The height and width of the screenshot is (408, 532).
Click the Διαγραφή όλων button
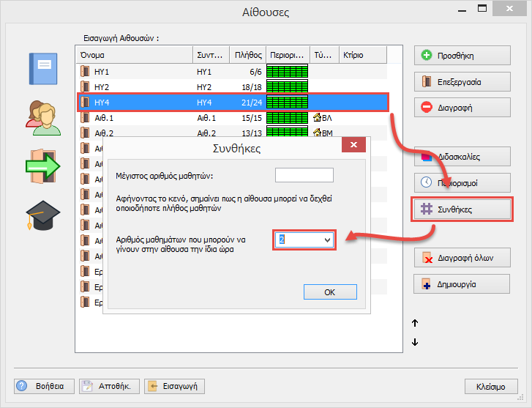pos(462,258)
